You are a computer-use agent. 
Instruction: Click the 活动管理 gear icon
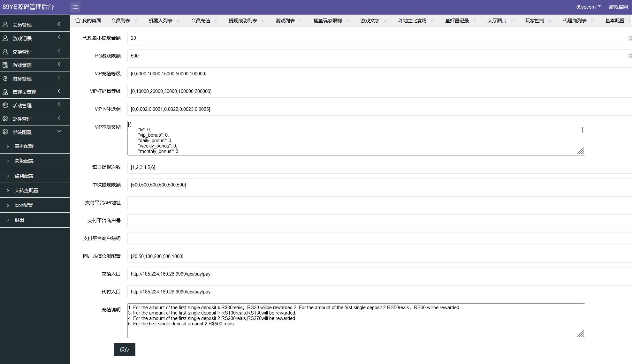click(5, 105)
